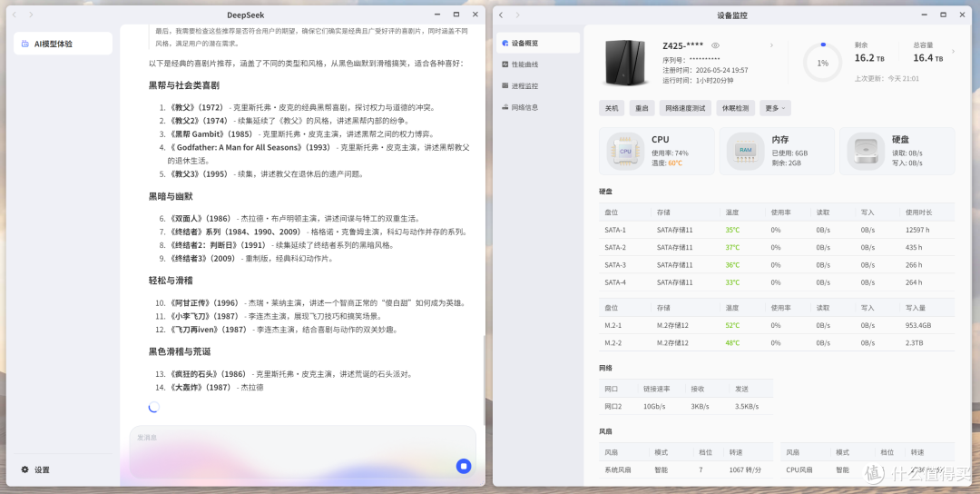Click 12597 h usage time value
The image size is (980, 494).
[x=917, y=230]
